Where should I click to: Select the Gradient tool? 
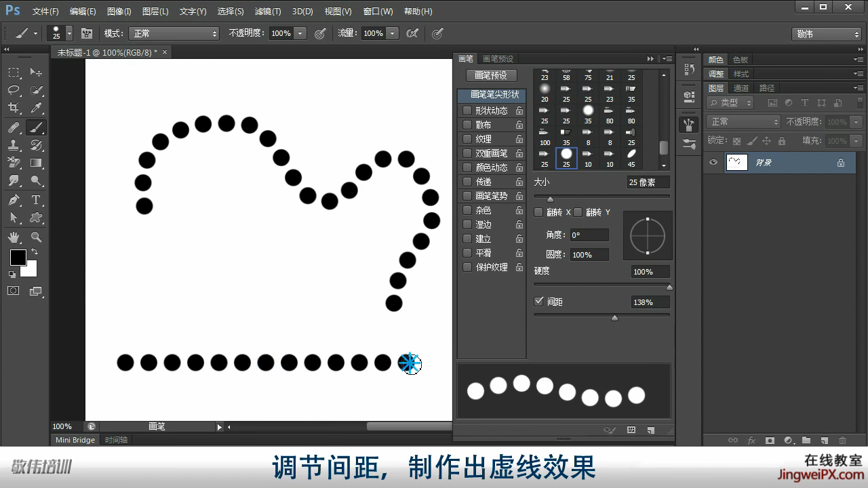click(x=36, y=163)
